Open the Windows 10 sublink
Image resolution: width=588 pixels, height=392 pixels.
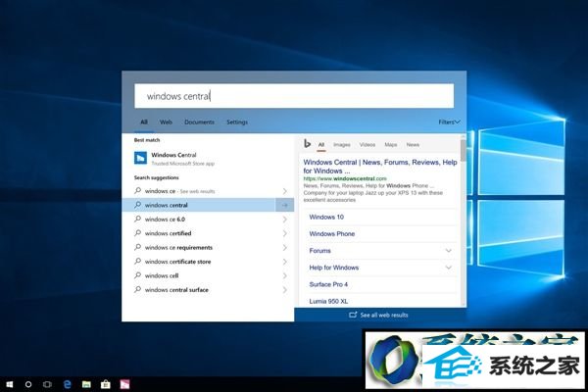coord(326,217)
